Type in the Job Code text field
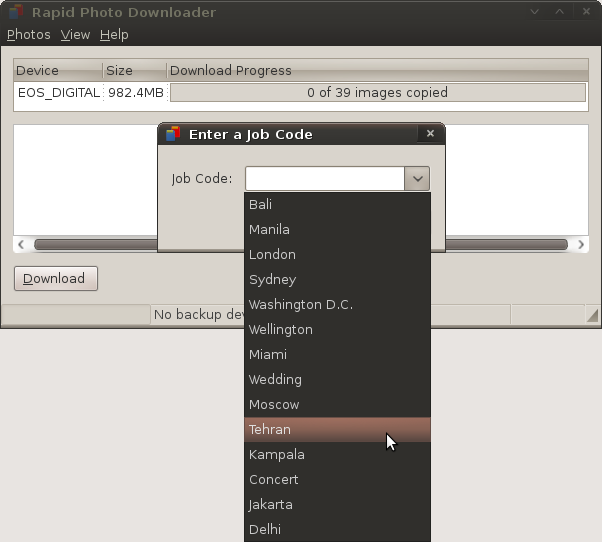This screenshot has height=542, width=602. pos(324,179)
